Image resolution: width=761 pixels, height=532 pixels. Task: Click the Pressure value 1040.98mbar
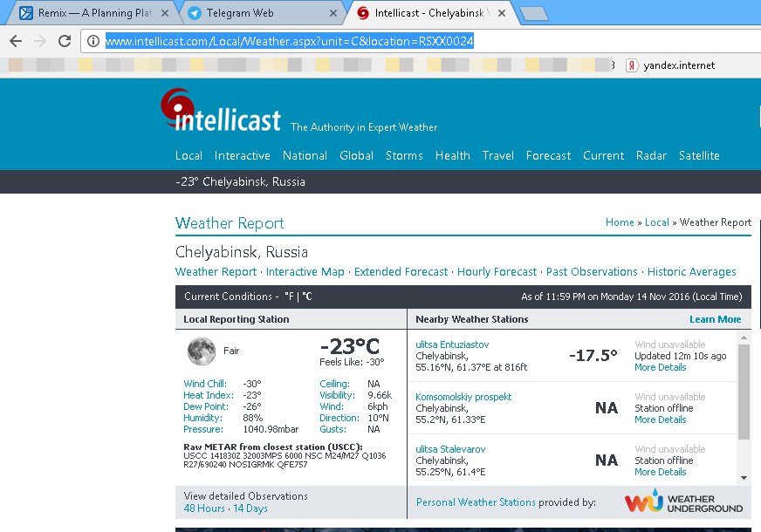click(x=271, y=429)
